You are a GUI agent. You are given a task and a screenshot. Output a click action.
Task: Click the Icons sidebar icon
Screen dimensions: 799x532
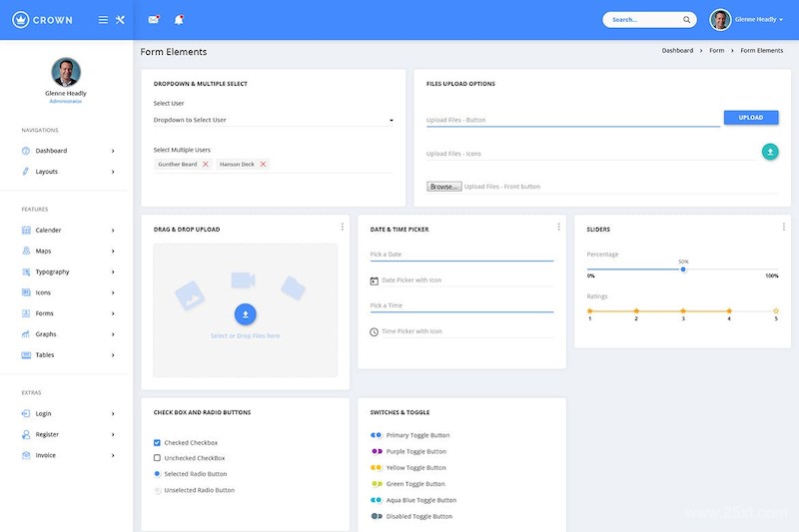pos(26,292)
